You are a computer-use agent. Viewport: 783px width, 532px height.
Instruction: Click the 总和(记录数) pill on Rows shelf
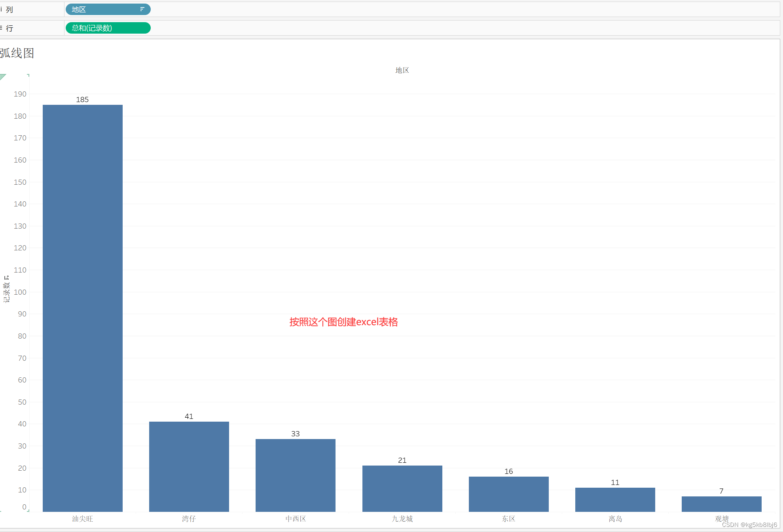coord(108,28)
